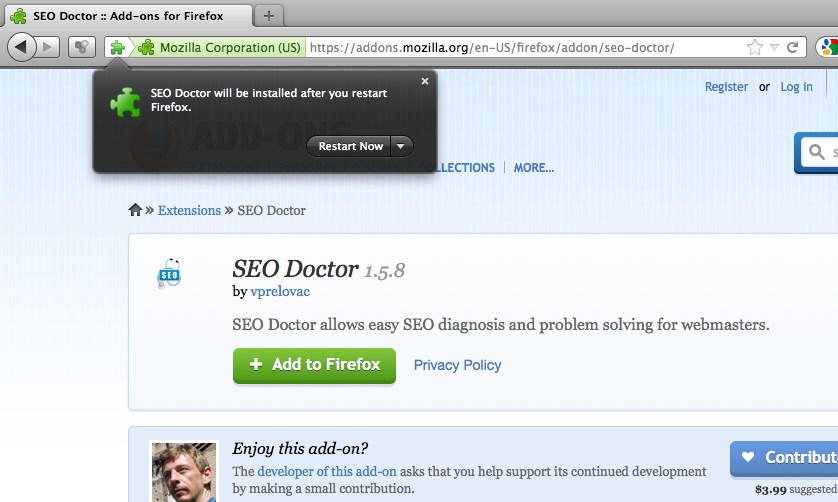Open the MORE... navigation menu
The image size is (838, 502).
tap(533, 168)
